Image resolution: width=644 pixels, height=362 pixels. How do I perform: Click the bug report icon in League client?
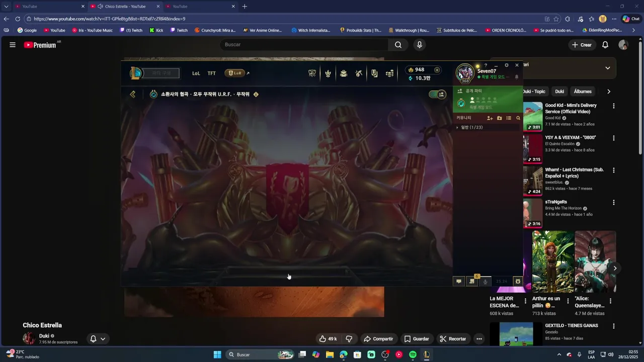click(518, 282)
